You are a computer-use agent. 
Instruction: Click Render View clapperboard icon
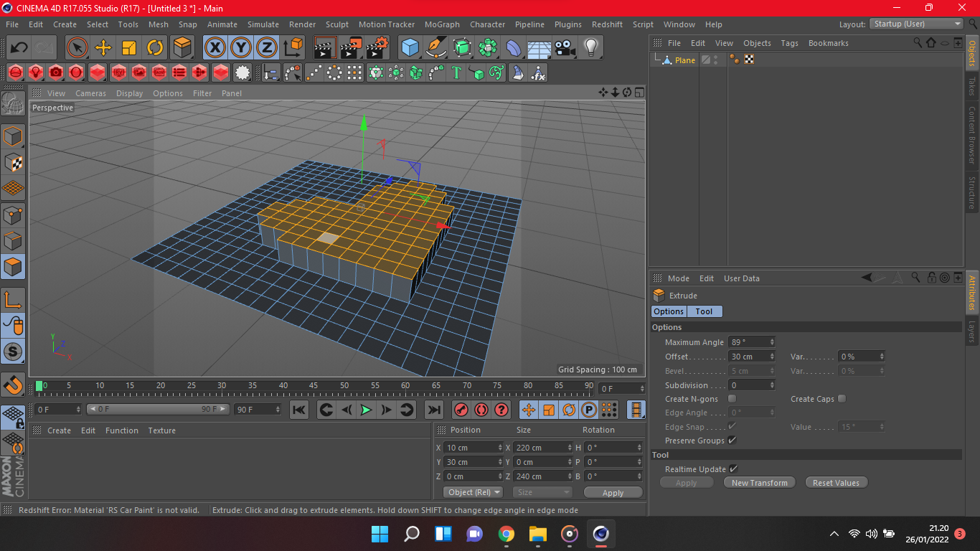[325, 48]
